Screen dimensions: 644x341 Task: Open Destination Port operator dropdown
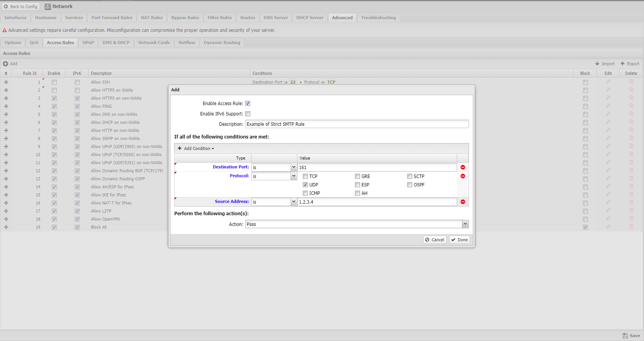pos(294,167)
